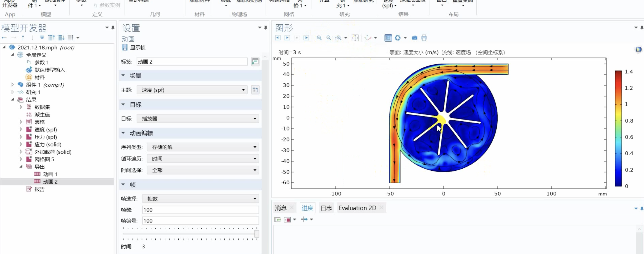
Task: Go to previous frame in graphics toolbar
Action: tap(278, 38)
